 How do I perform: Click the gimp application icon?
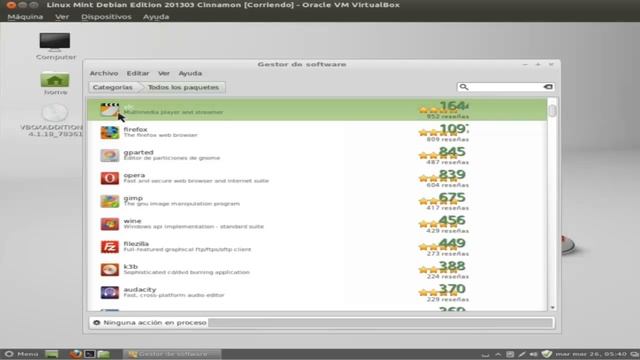point(109,201)
